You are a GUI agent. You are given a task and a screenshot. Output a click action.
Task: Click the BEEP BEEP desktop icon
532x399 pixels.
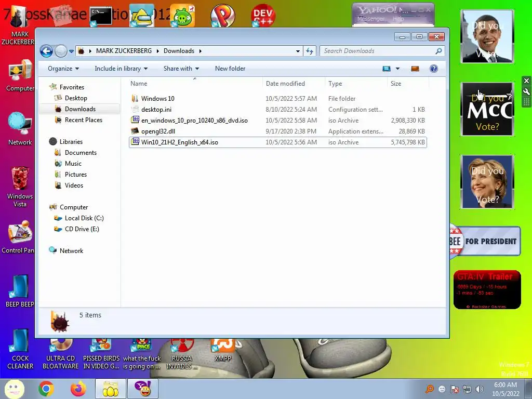pos(20,291)
